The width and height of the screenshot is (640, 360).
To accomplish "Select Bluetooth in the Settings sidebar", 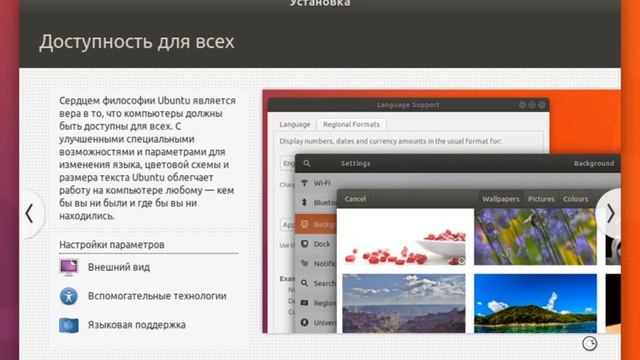I will (316, 202).
